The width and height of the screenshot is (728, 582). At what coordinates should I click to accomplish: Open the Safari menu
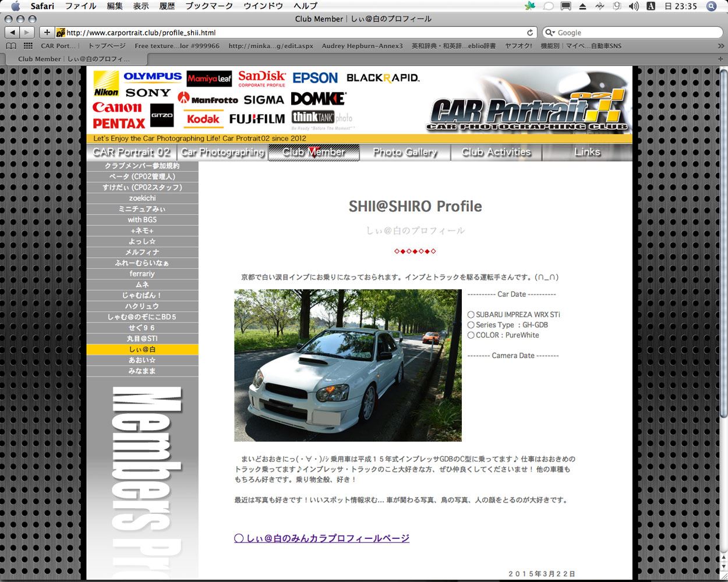(43, 6)
